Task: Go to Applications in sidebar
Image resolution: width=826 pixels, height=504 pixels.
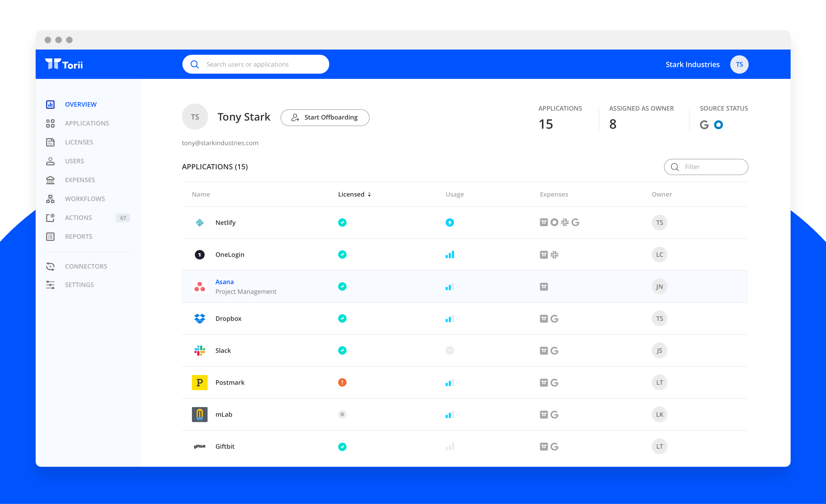Action: [x=87, y=123]
